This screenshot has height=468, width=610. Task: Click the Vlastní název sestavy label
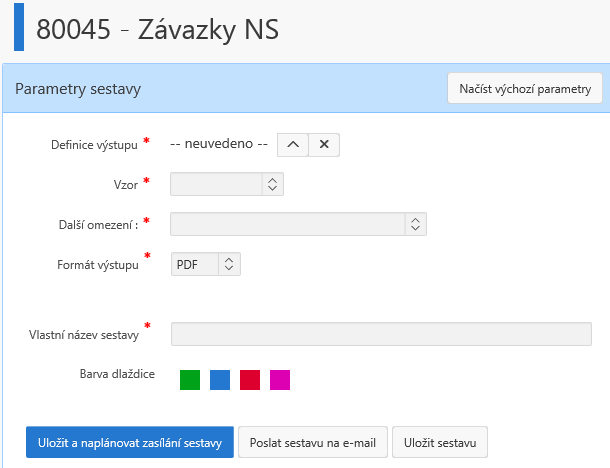(84, 334)
